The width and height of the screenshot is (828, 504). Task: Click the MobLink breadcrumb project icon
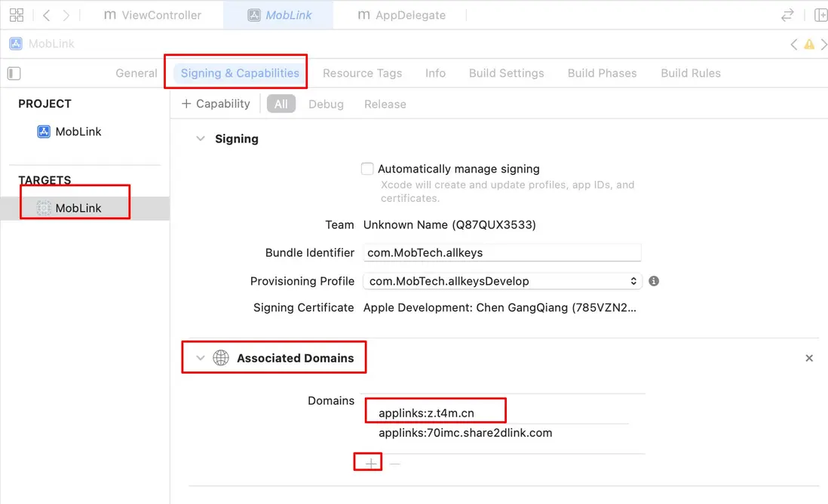coord(16,44)
